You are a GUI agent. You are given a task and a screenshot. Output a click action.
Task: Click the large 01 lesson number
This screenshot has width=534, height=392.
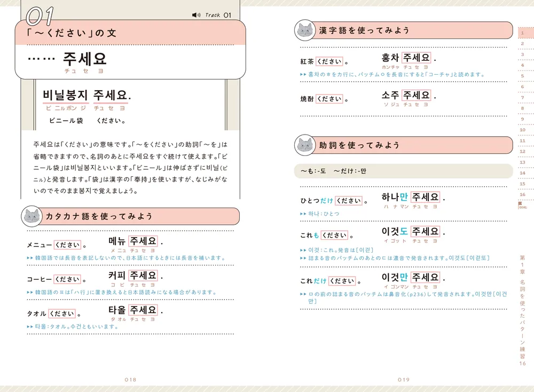click(x=40, y=16)
